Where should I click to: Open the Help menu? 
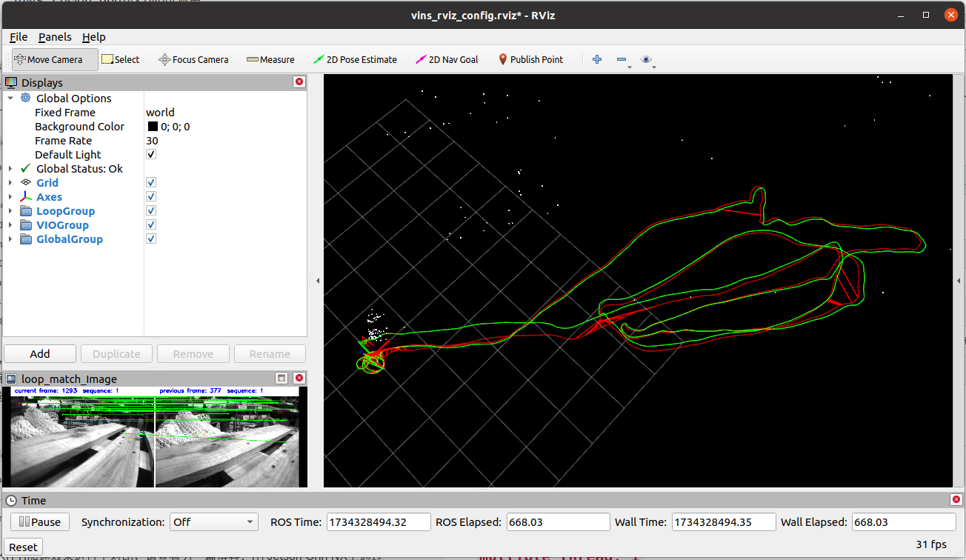pos(93,37)
